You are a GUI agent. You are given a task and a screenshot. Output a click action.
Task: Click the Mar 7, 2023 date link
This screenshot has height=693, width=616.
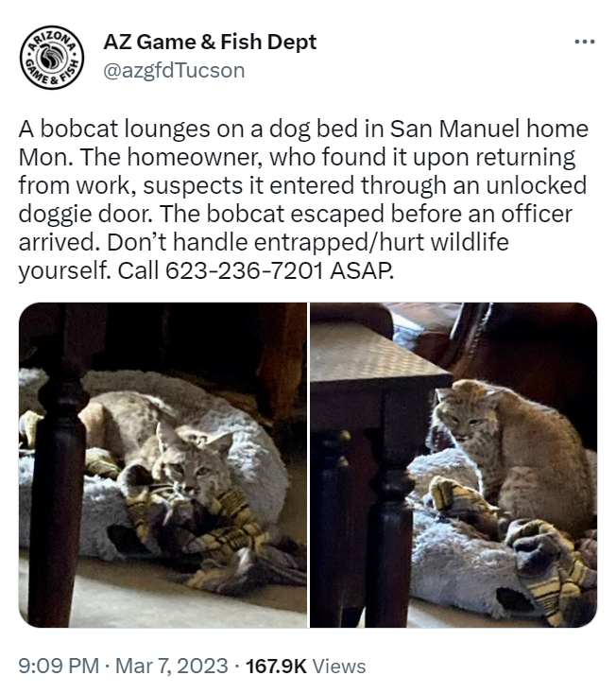point(172,666)
